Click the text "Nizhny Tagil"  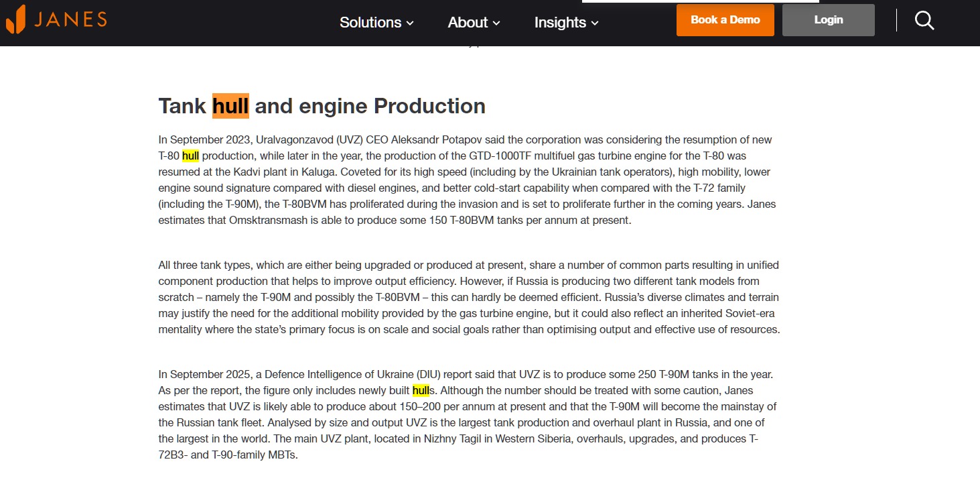(453, 439)
